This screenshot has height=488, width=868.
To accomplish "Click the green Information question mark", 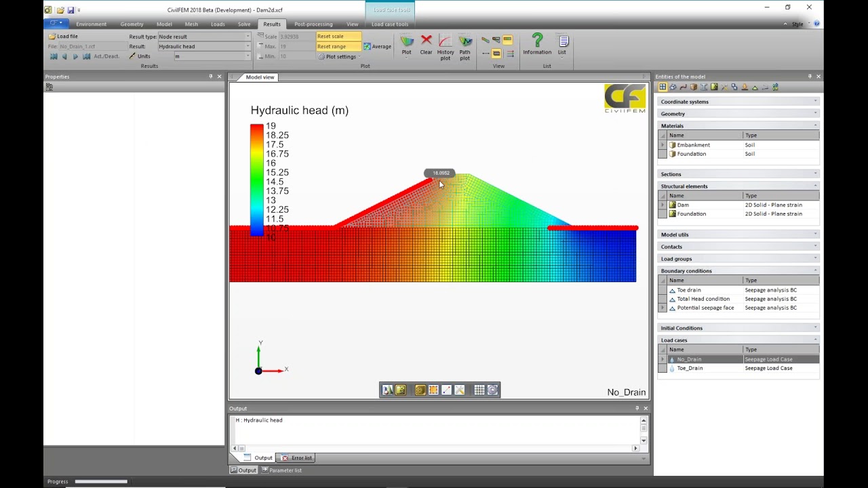I will (x=537, y=41).
